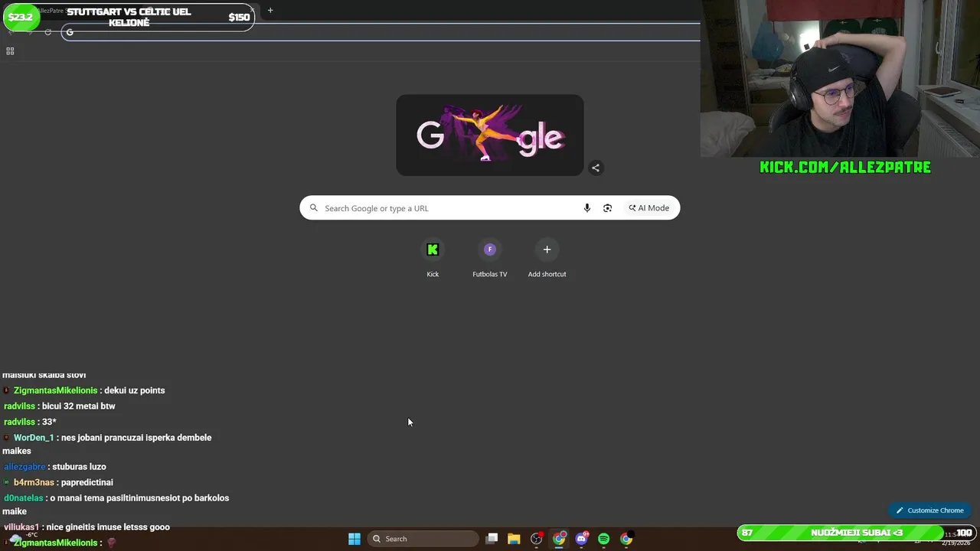The image size is (980, 551).
Task: Open AI Mode
Action: click(x=649, y=208)
